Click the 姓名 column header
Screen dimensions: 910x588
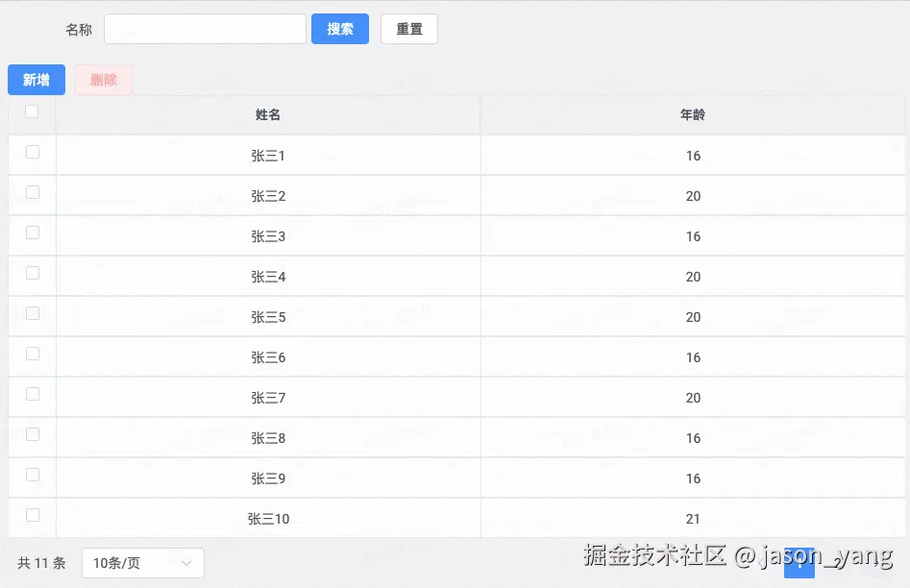click(x=268, y=115)
